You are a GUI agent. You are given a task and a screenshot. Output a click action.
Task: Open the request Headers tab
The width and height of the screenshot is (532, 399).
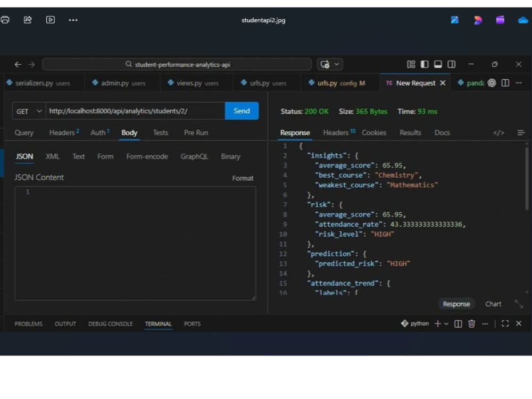(64, 132)
